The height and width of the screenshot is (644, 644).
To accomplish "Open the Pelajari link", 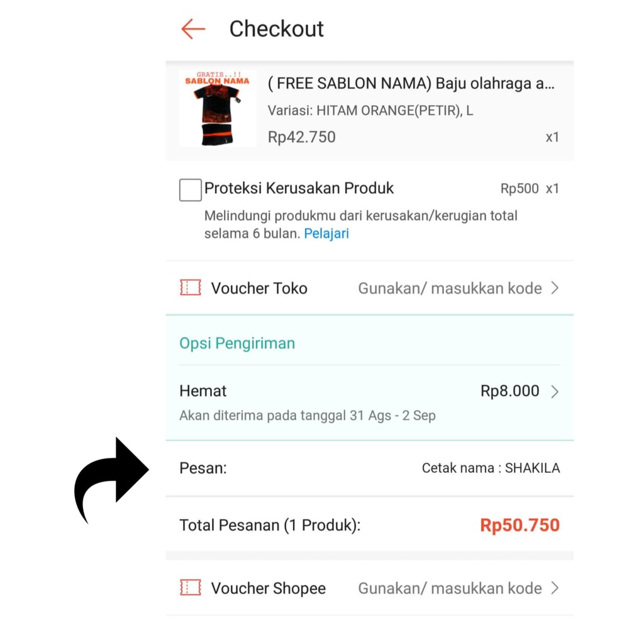I will (326, 233).
